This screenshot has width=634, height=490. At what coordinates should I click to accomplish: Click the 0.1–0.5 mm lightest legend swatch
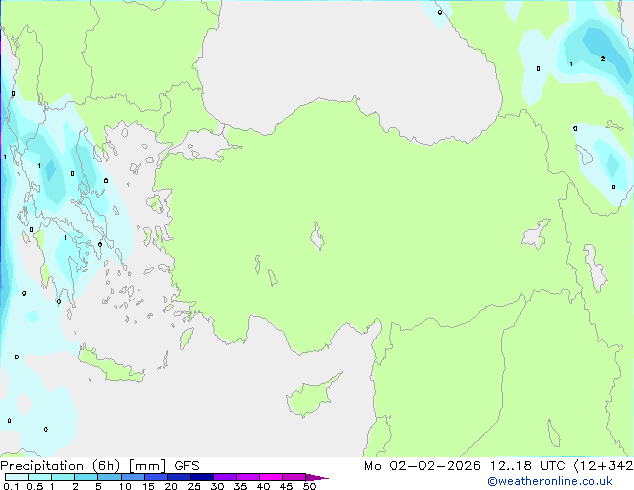pos(17,477)
